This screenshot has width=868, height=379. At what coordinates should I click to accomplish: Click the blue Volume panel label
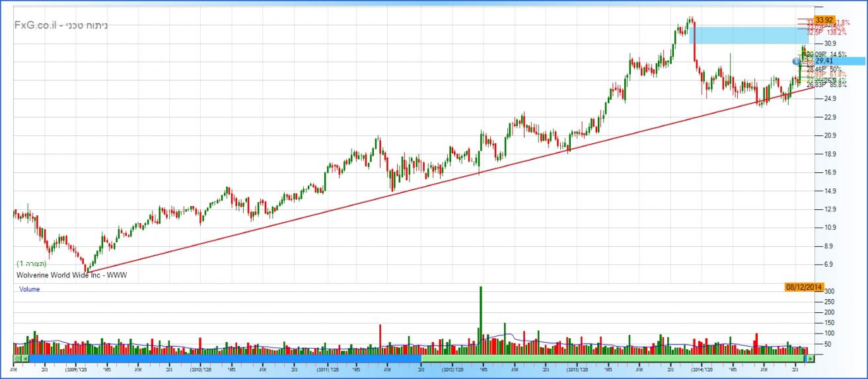pyautogui.click(x=30, y=289)
